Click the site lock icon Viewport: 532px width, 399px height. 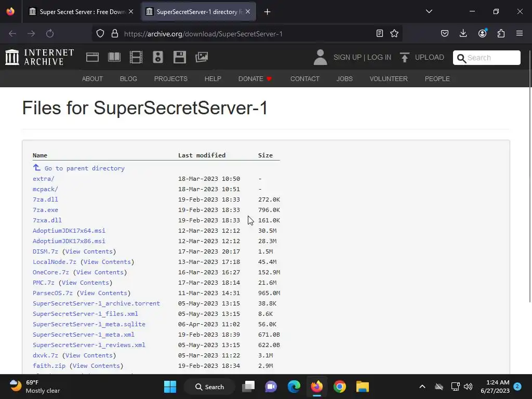[115, 34]
